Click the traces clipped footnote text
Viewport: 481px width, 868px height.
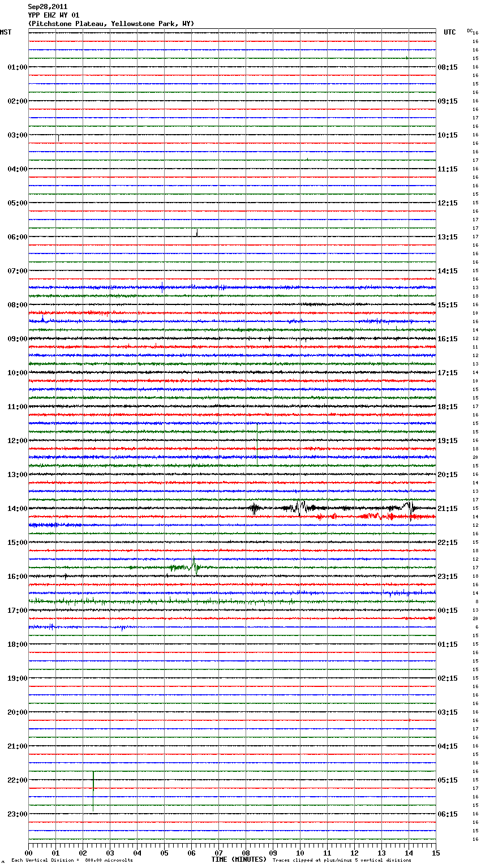(342, 860)
